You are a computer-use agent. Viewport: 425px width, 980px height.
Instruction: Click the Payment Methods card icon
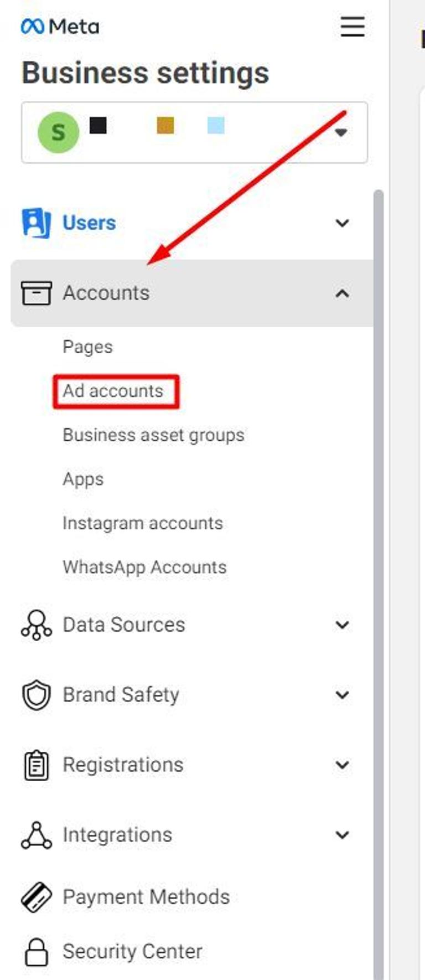click(x=36, y=897)
